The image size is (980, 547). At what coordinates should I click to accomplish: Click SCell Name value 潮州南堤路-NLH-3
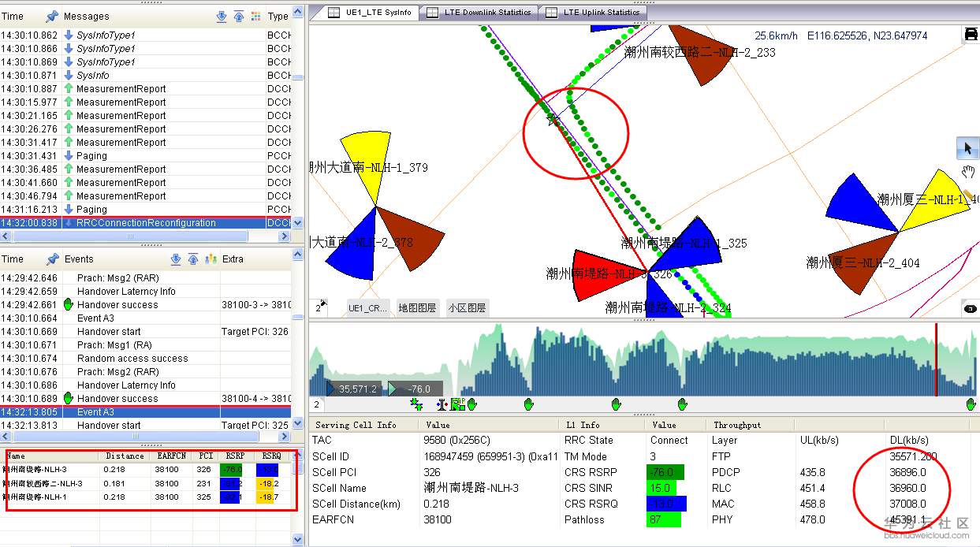click(471, 489)
